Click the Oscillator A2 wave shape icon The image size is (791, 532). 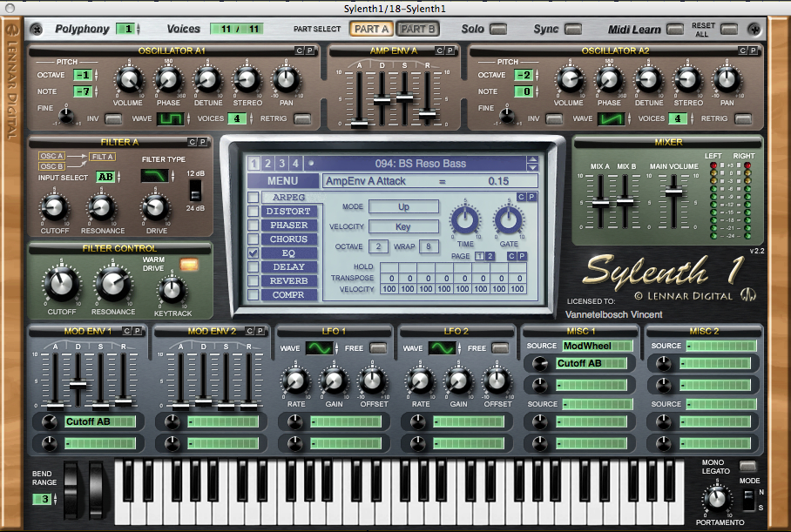(611, 119)
